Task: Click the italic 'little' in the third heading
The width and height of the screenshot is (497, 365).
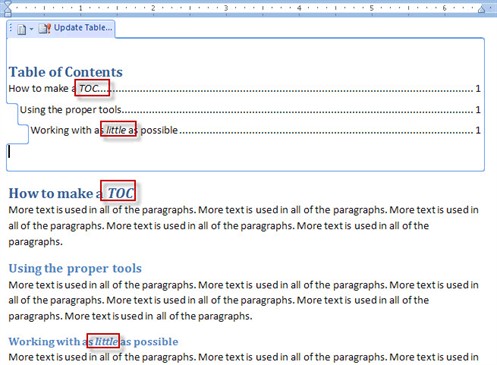Action: [x=106, y=341]
